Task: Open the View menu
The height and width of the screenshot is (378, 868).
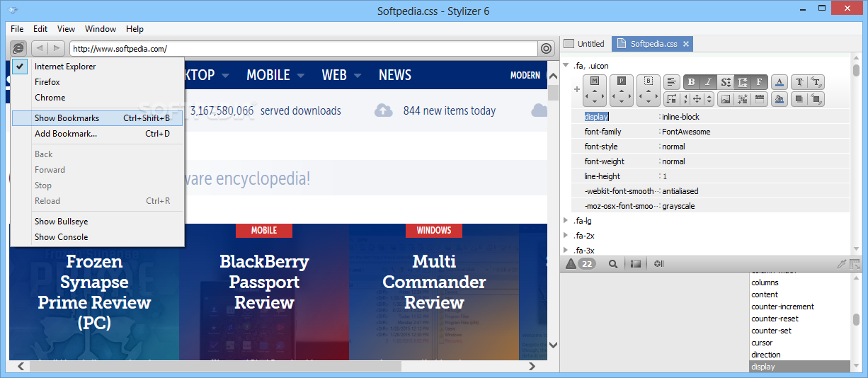Action: (x=66, y=29)
